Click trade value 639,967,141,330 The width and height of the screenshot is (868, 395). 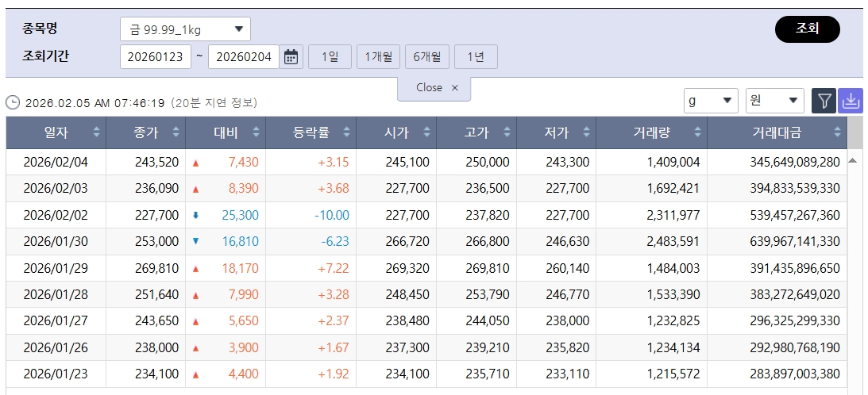pos(796,242)
